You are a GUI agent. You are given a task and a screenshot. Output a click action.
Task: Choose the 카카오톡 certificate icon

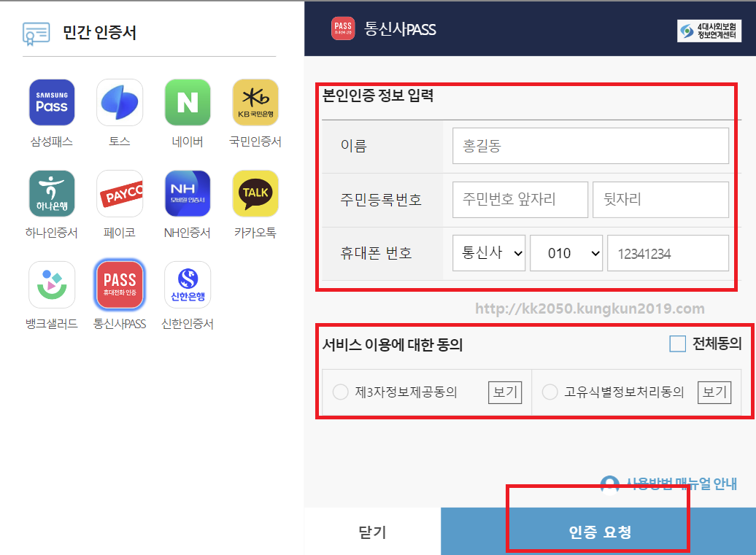coord(255,193)
